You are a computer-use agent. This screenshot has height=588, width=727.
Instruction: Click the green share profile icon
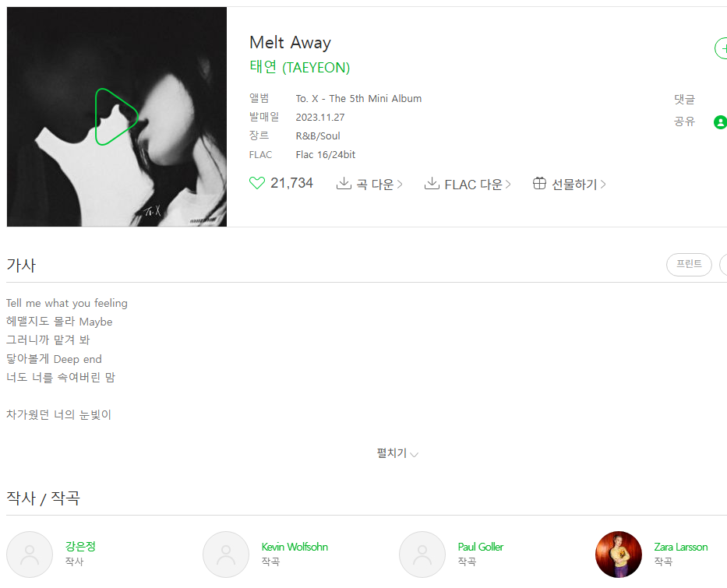[720, 121]
